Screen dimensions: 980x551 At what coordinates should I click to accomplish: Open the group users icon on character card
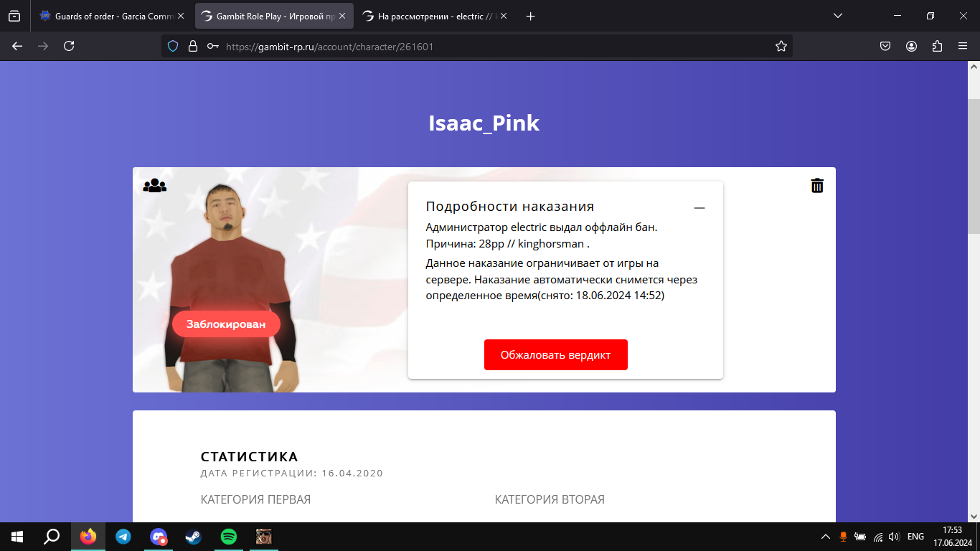(x=154, y=186)
